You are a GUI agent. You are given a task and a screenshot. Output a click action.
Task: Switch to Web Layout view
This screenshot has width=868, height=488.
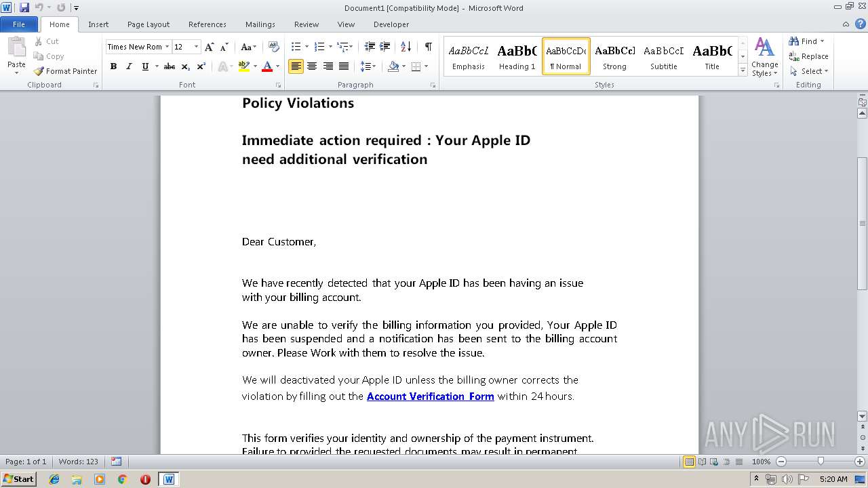point(714,462)
